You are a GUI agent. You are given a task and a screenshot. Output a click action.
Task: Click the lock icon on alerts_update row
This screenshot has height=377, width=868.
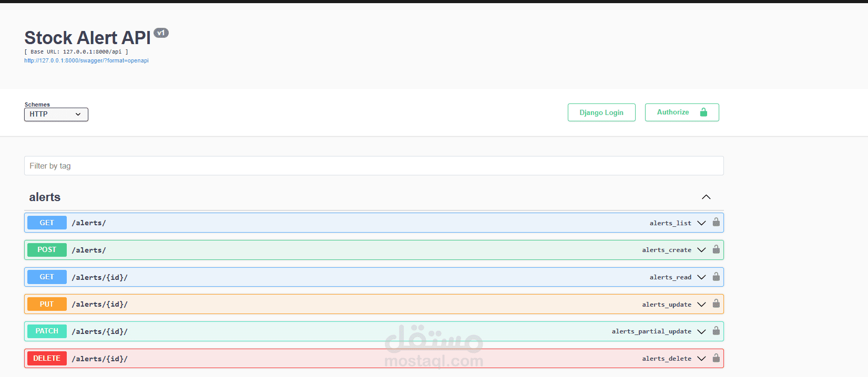[716, 303]
